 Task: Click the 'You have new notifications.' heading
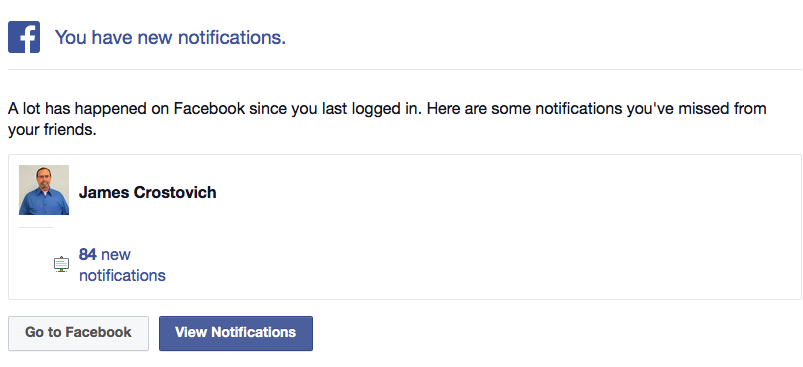coord(170,37)
